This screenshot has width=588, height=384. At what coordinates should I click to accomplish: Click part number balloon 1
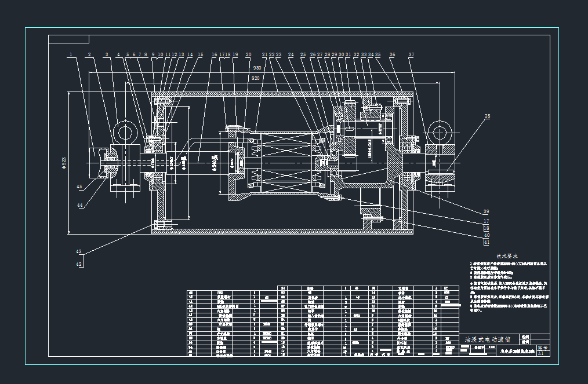pyautogui.click(x=70, y=55)
